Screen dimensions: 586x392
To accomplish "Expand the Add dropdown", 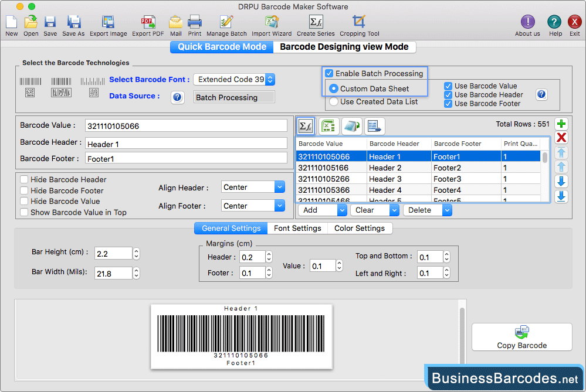I will pos(341,210).
